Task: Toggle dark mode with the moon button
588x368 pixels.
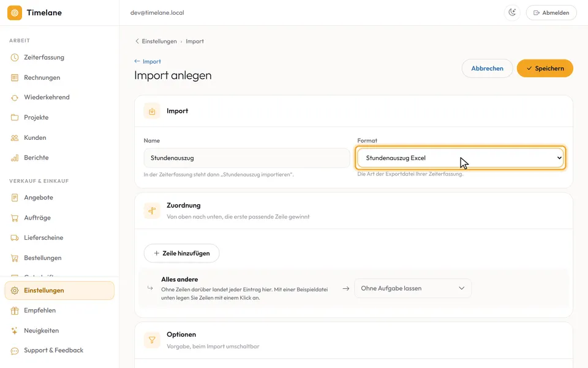Action: coord(512,13)
